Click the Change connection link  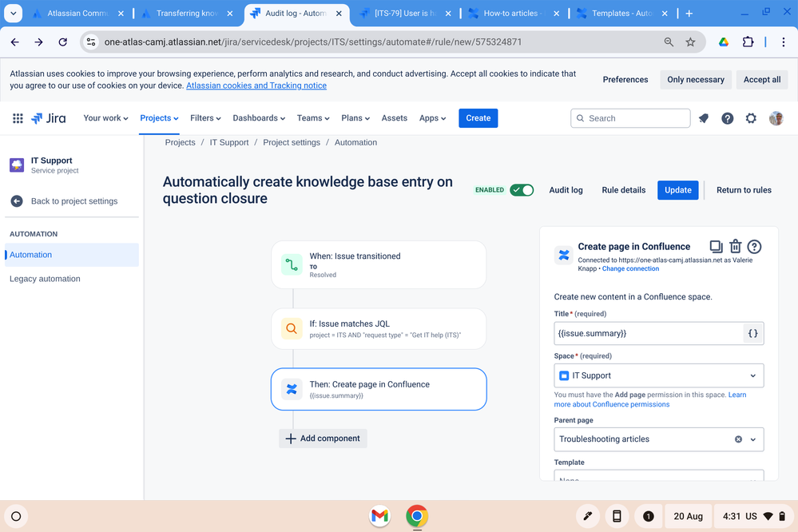630,269
